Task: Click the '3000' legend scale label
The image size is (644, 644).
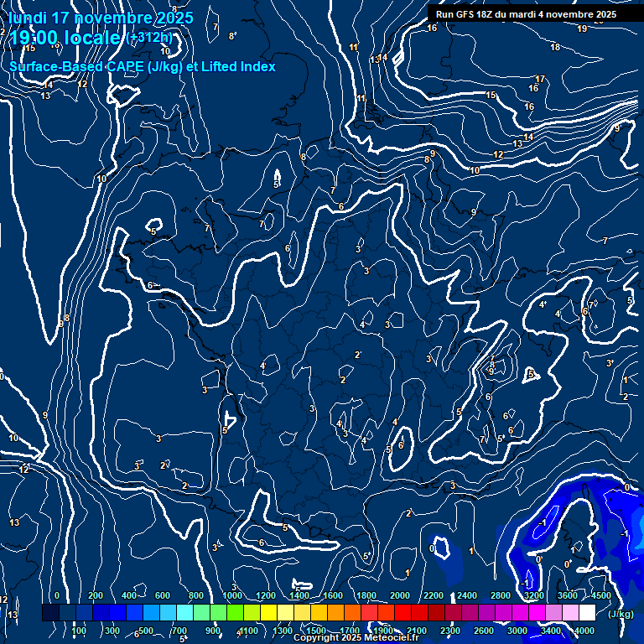Action: point(517,631)
